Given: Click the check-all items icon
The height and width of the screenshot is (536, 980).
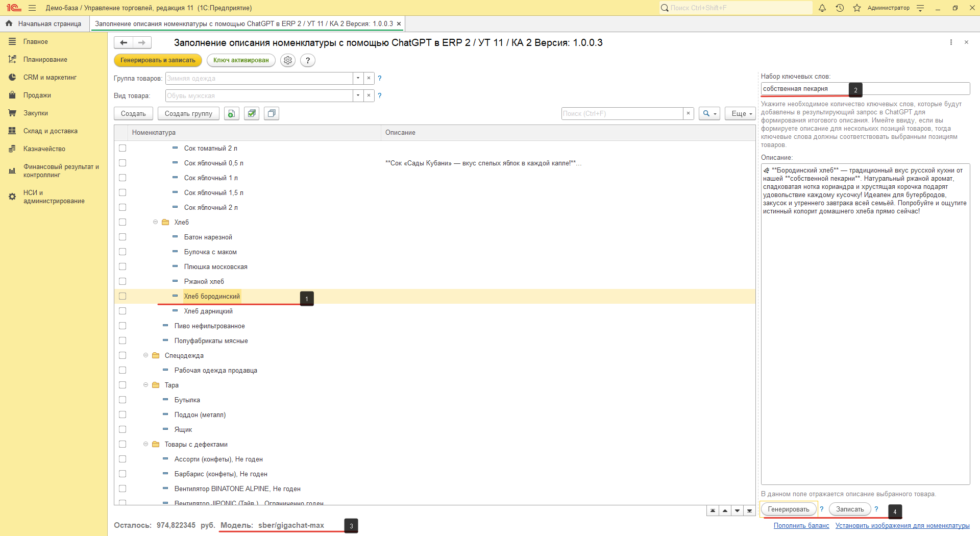Looking at the screenshot, I should [252, 113].
